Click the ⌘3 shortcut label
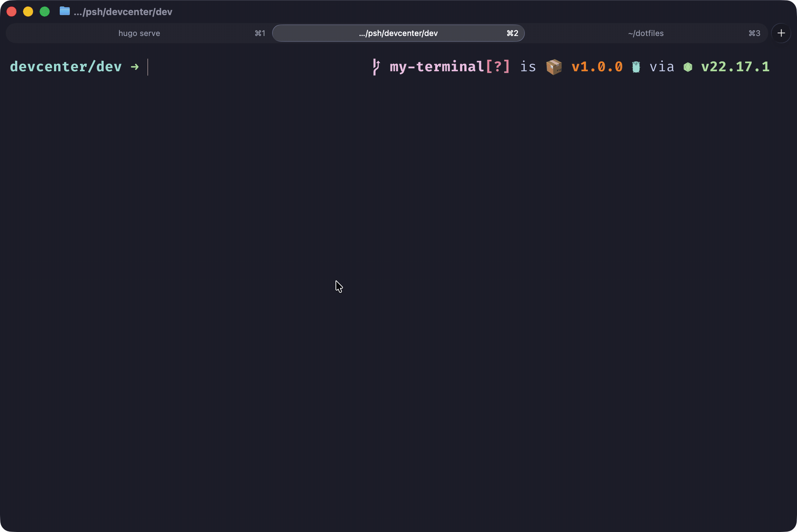797x532 pixels. tap(754, 33)
